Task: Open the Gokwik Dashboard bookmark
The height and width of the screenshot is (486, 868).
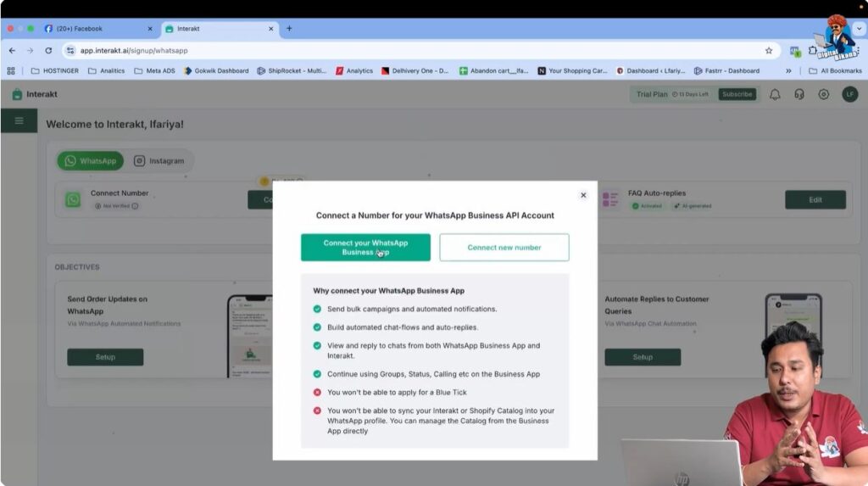Action: (x=216, y=71)
